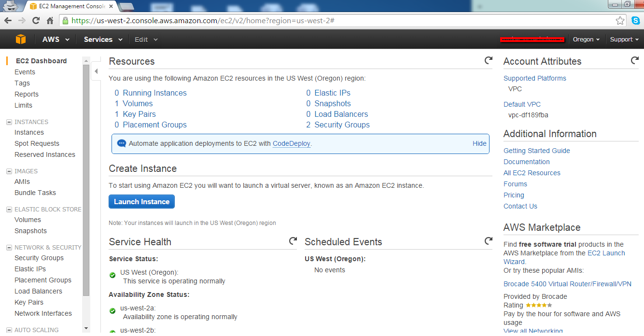Hide the CodeDeploy banner
The width and height of the screenshot is (644, 336).
(479, 143)
